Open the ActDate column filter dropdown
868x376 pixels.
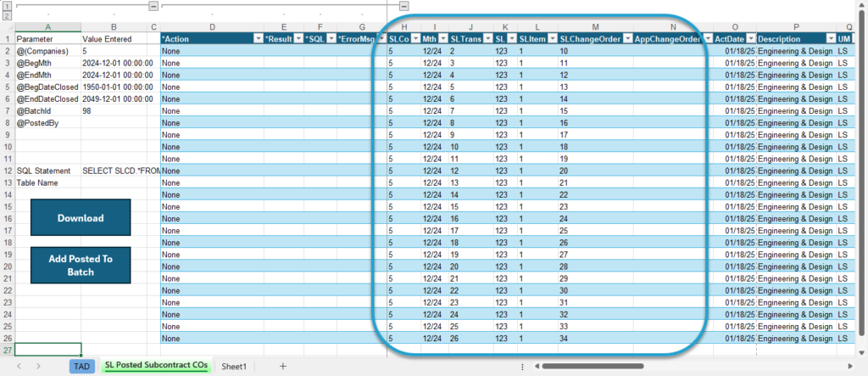(750, 39)
